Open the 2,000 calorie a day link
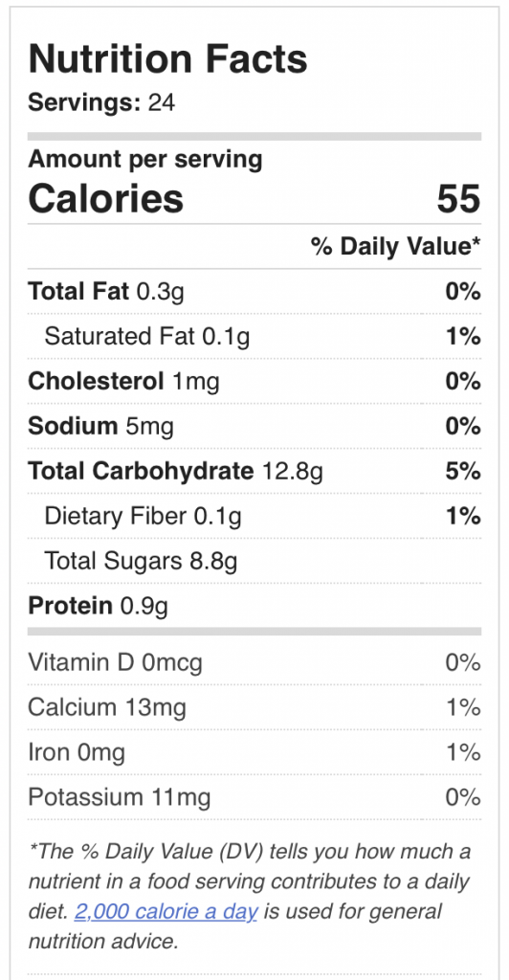 [x=166, y=911]
